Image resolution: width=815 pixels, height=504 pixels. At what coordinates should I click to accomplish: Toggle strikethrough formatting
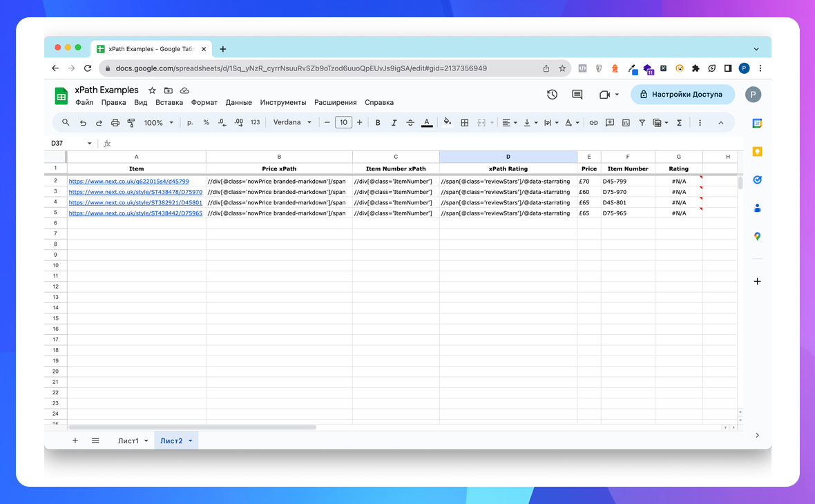(x=410, y=123)
